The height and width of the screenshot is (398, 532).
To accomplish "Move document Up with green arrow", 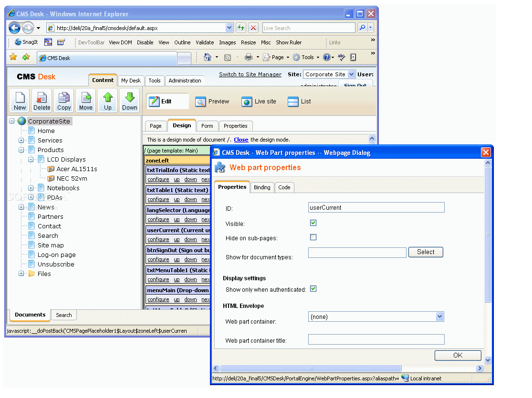I will pyautogui.click(x=108, y=101).
